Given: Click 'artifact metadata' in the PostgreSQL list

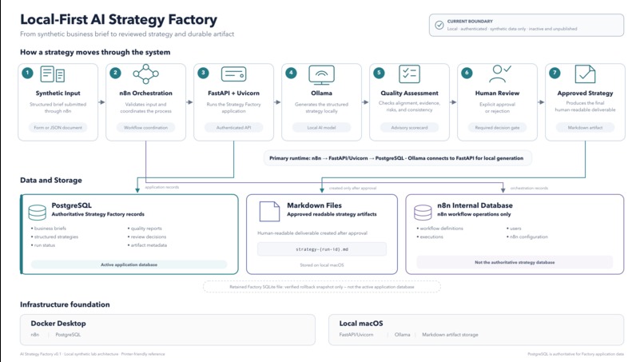Looking at the screenshot, I should 149,245.
